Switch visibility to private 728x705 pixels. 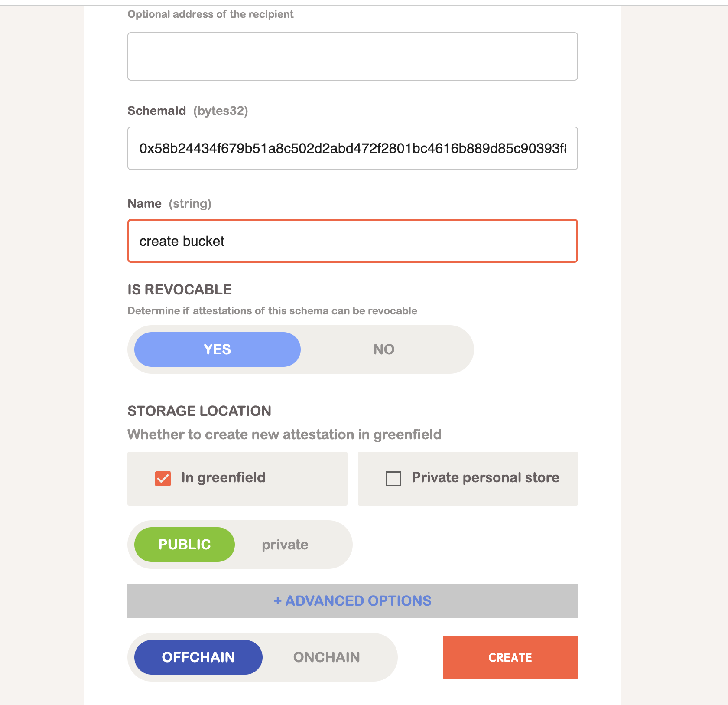(x=285, y=545)
